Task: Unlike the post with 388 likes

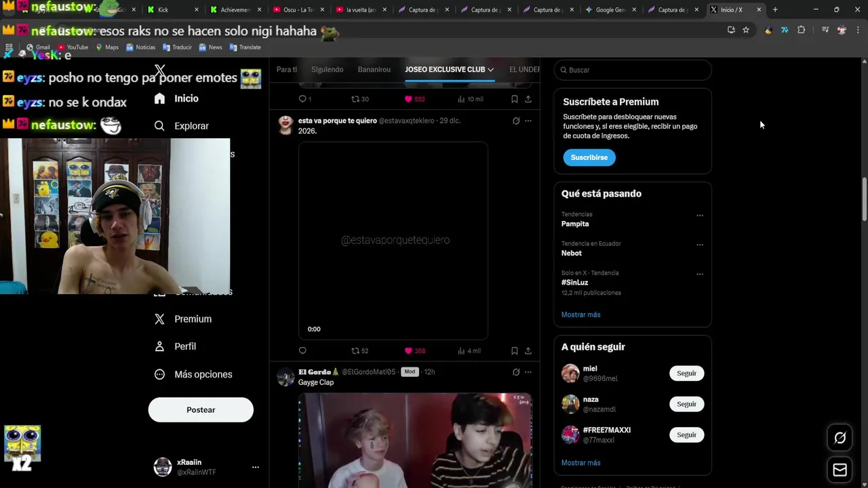Action: pos(414,350)
